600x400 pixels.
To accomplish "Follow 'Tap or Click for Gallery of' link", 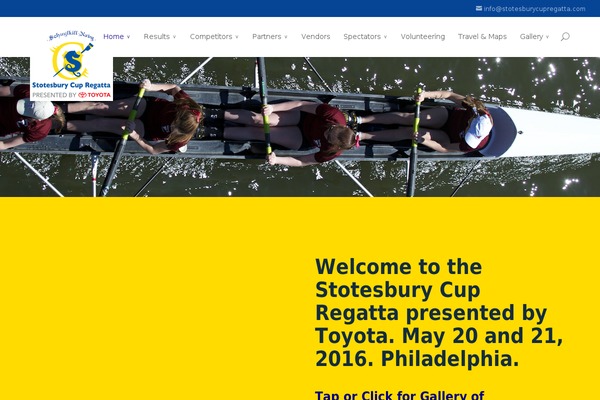I will click(399, 395).
